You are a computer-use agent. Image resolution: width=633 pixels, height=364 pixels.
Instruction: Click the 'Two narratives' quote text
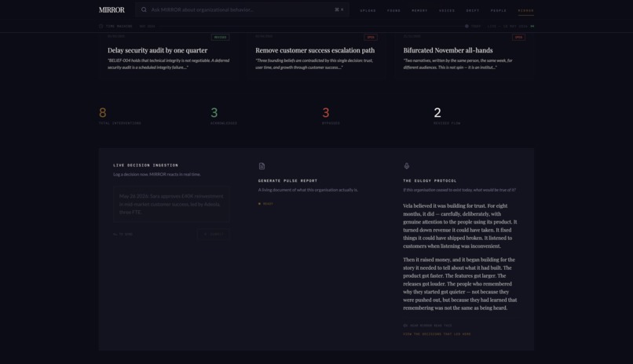pos(458,64)
